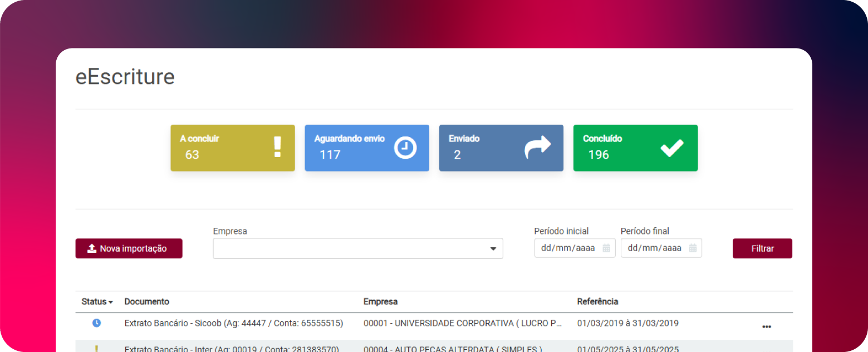Open the Período inicial calendar icon
The height and width of the screenshot is (352, 868).
[606, 248]
